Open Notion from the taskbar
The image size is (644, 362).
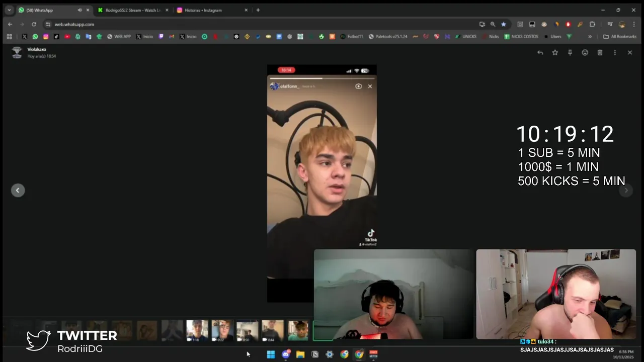pyautogui.click(x=315, y=354)
